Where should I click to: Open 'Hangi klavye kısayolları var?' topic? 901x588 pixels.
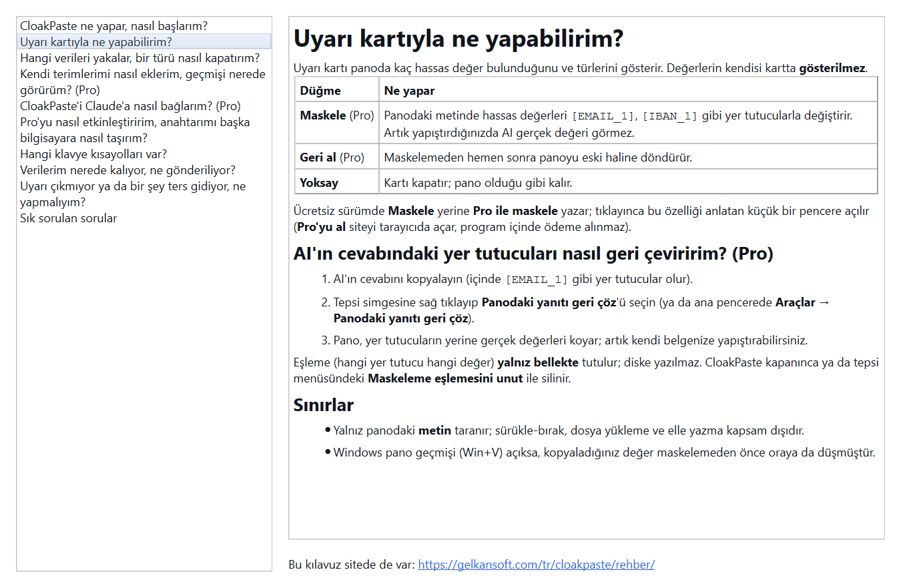click(144, 154)
